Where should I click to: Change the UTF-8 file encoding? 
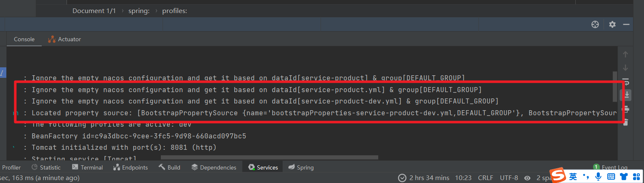click(509, 178)
